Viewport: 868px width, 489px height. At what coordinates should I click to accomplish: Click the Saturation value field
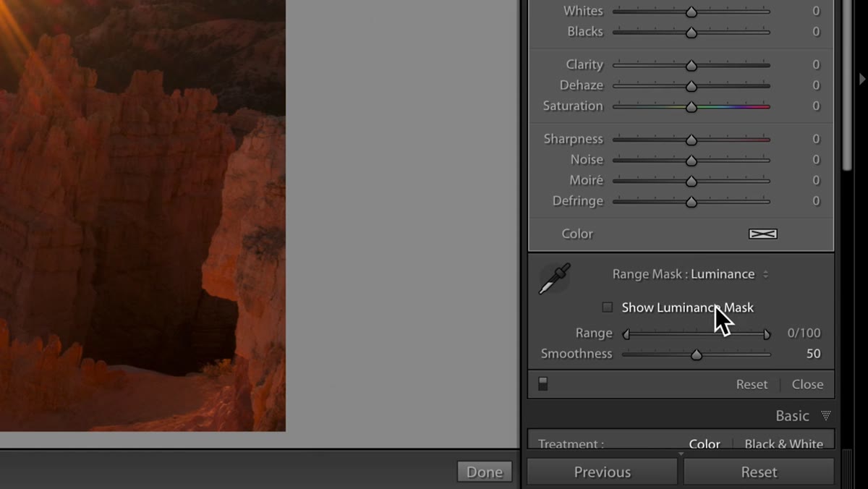(816, 106)
